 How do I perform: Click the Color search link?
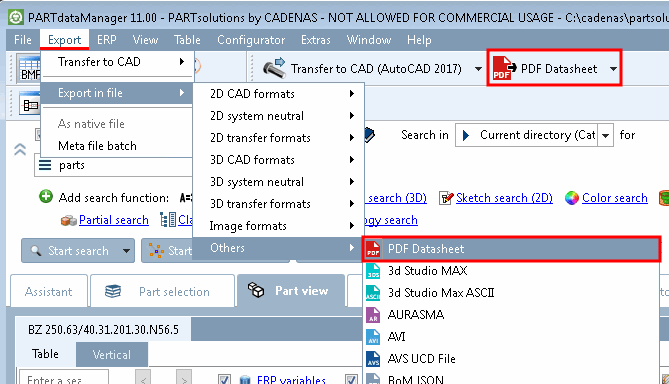tap(615, 198)
